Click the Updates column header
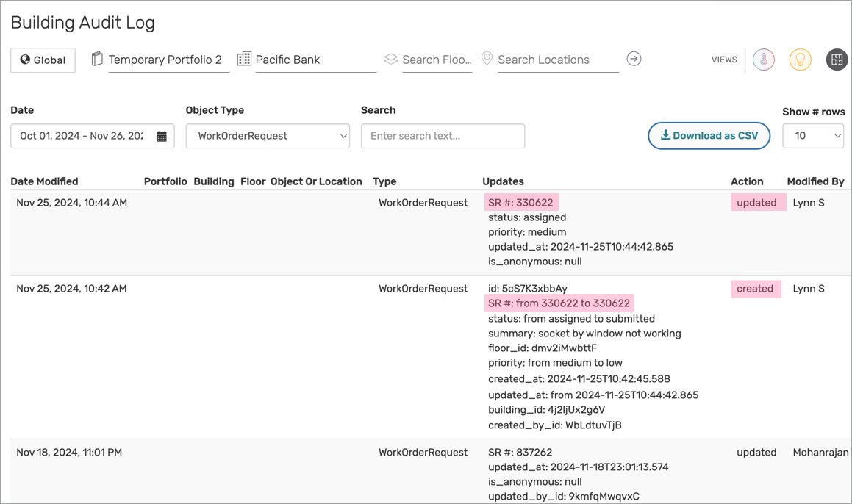The image size is (852, 504). pyautogui.click(x=503, y=181)
